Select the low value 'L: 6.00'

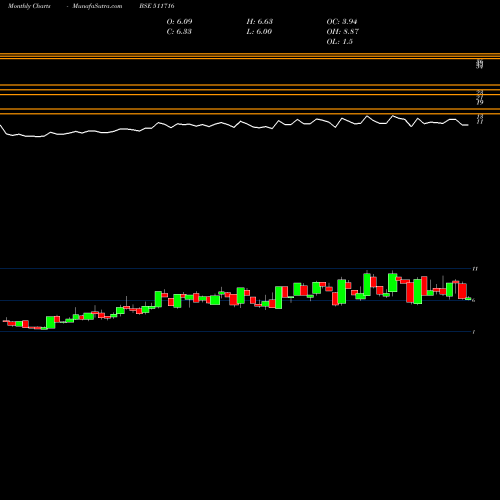(259, 32)
